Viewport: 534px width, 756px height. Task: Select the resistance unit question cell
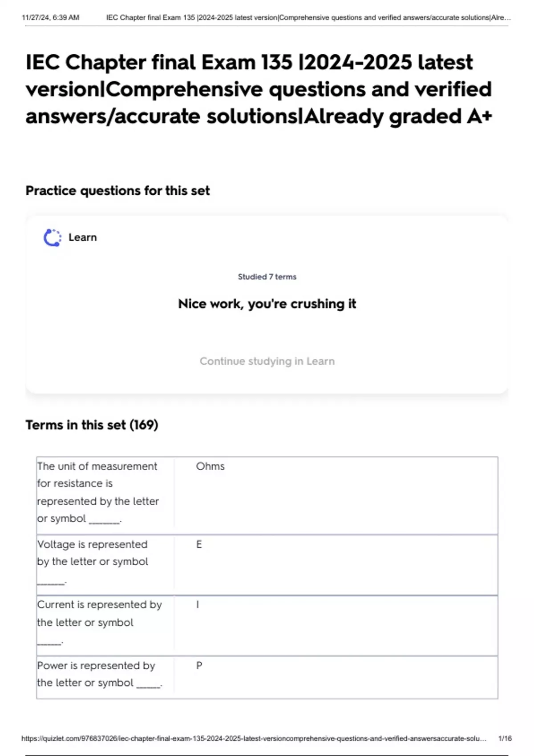tap(97, 492)
